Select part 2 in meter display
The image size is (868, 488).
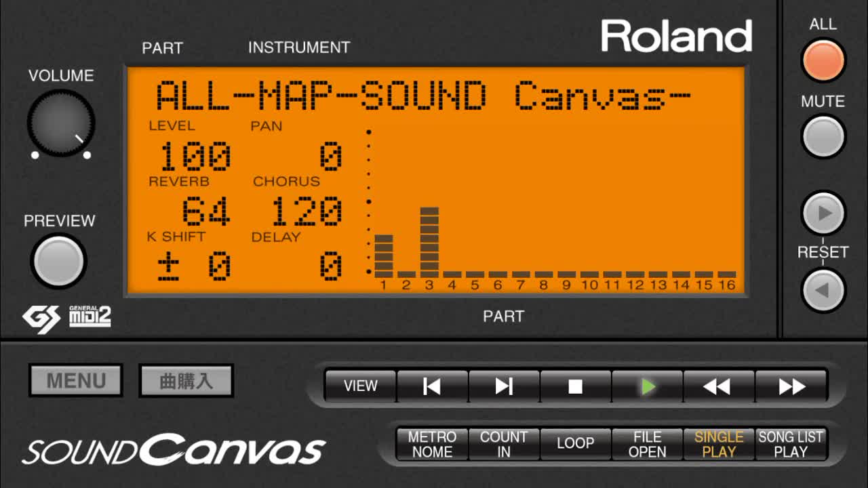click(x=406, y=274)
